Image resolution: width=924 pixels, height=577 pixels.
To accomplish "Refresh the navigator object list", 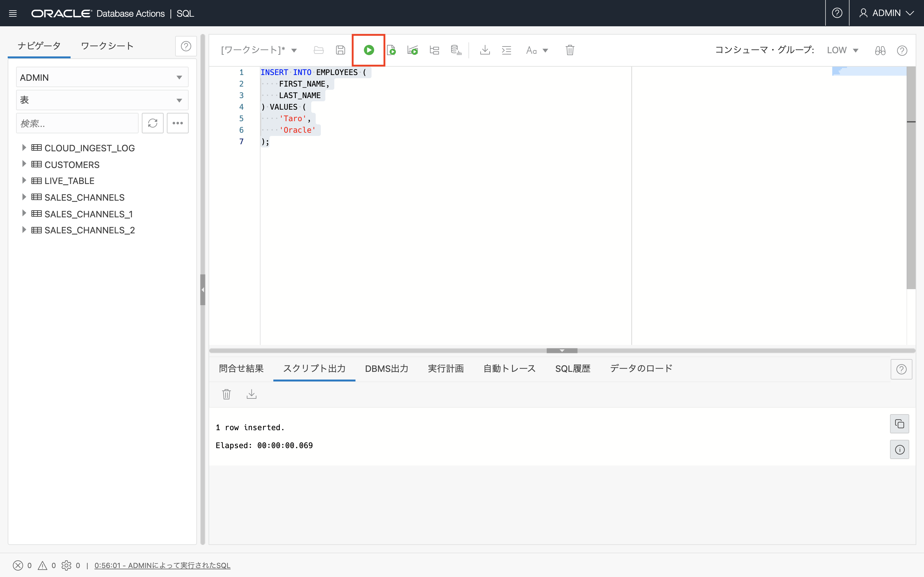I will click(x=152, y=123).
